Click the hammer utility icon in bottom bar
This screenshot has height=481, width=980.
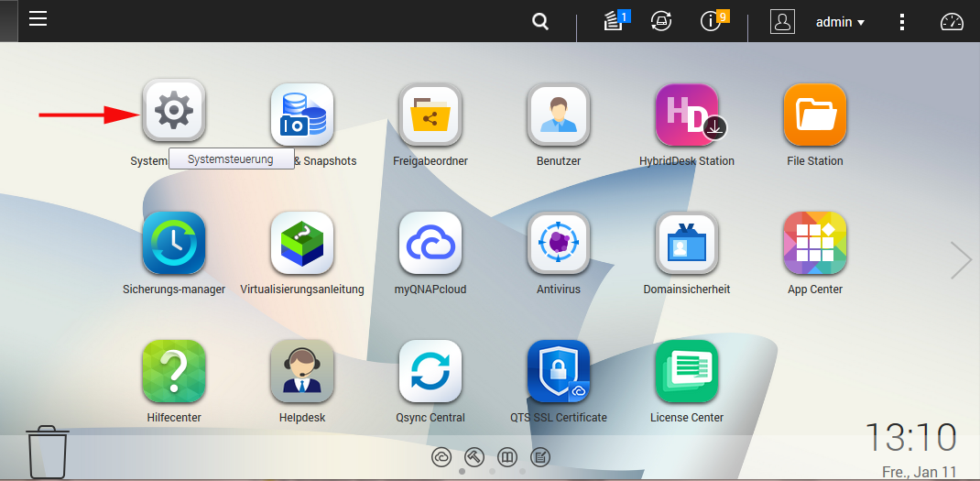point(475,457)
